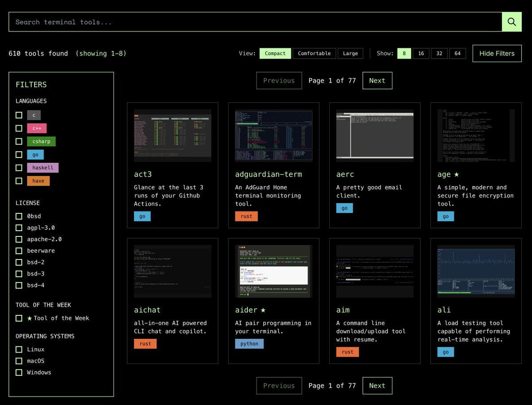The width and height of the screenshot is (532, 405).
Task: Tick the bsd-4 license checkbox
Action: [x=19, y=285]
